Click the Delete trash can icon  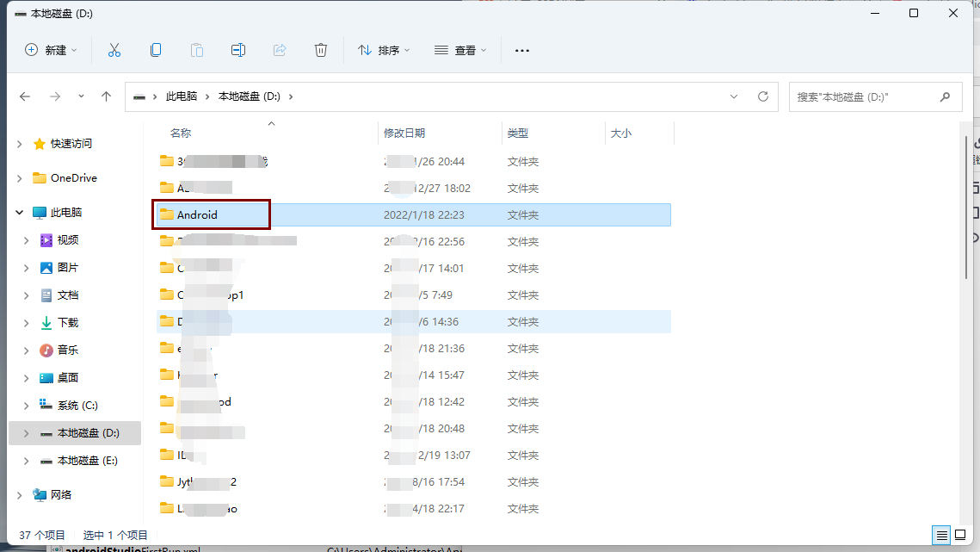[x=321, y=50]
